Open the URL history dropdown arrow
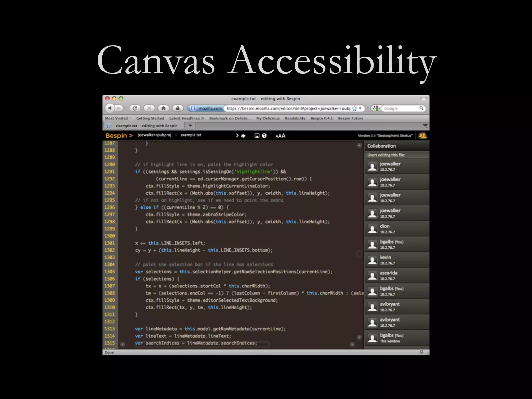532x399 pixels. 360,108
